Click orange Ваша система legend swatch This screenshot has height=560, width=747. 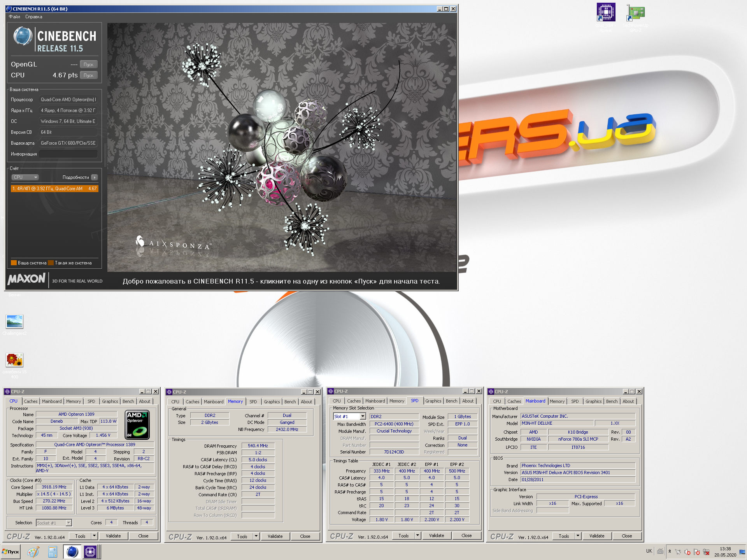(14, 263)
